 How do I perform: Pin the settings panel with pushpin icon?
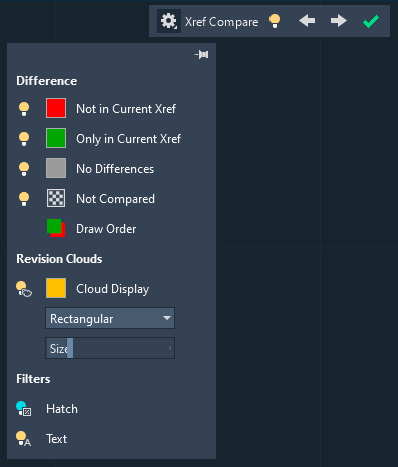(201, 54)
